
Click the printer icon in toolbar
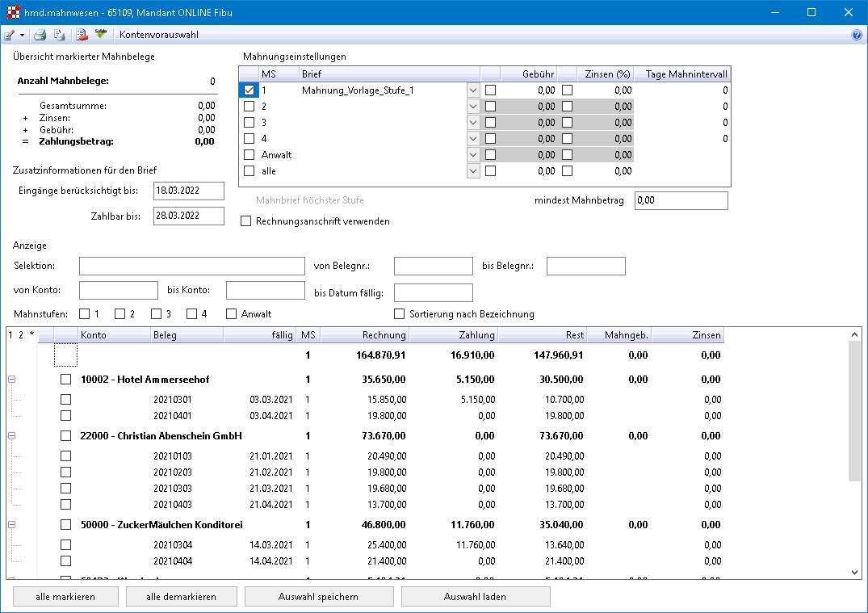(x=40, y=35)
